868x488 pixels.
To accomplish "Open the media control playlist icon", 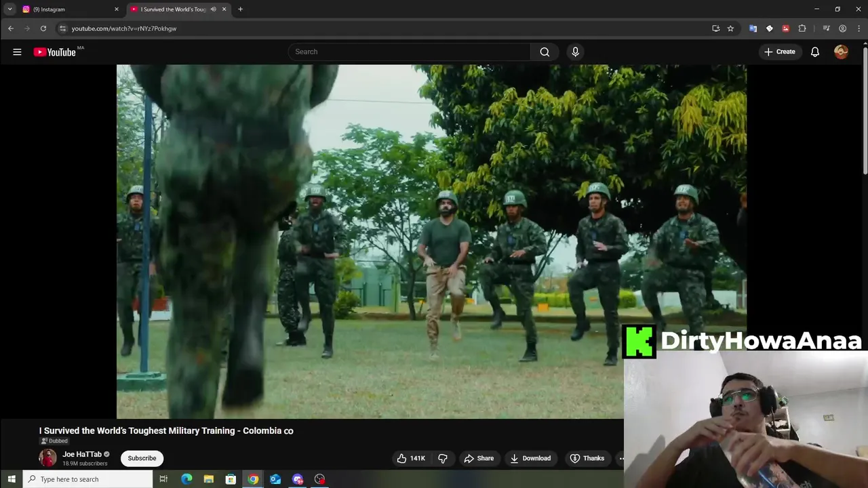I will (x=826, y=28).
